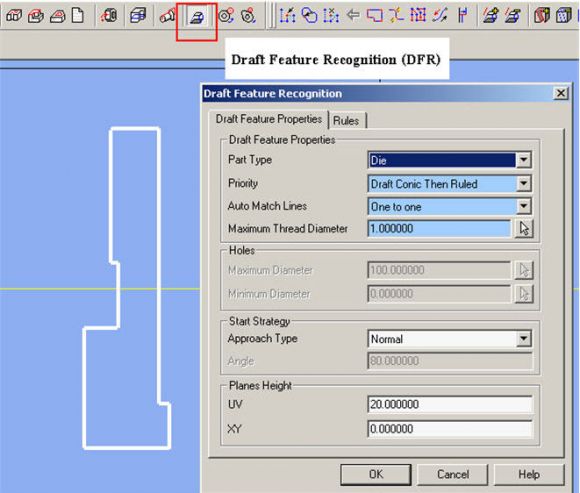Click the red cylinder toolbar icon
The height and width of the screenshot is (493, 580).
point(168,16)
